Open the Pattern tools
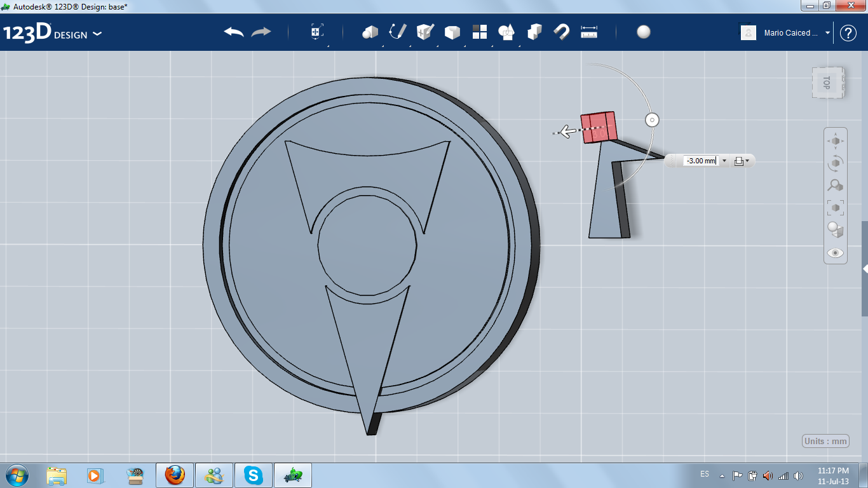Viewport: 868px width, 488px height. pos(480,32)
